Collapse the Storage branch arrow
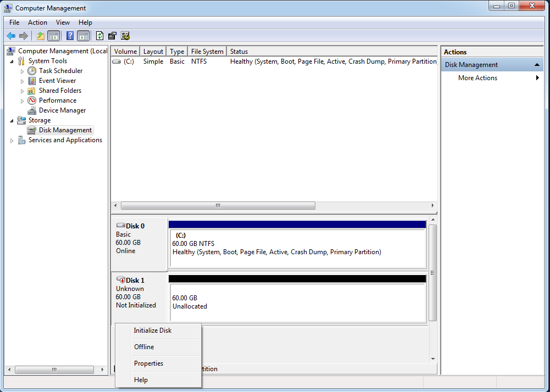This screenshot has width=550, height=392. 12,121
